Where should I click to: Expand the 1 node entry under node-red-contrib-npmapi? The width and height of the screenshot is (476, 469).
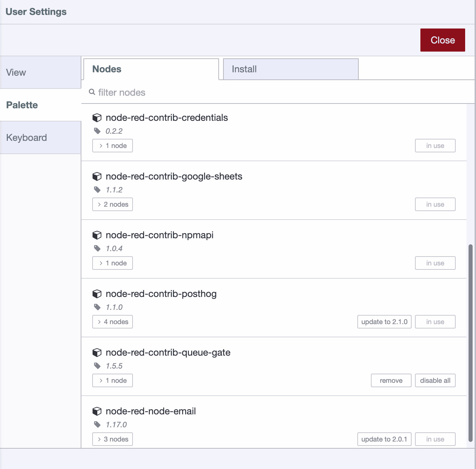coord(112,263)
